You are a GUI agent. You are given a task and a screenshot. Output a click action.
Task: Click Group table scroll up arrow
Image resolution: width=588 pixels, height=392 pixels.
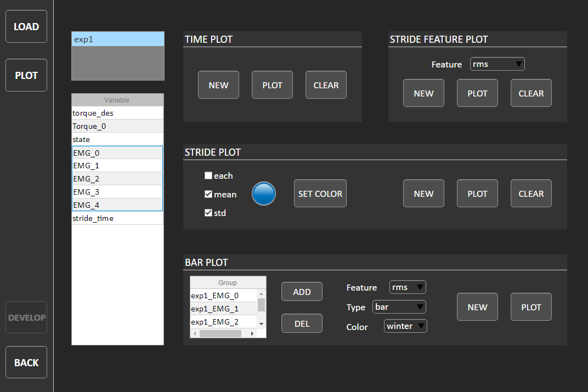[x=262, y=293]
